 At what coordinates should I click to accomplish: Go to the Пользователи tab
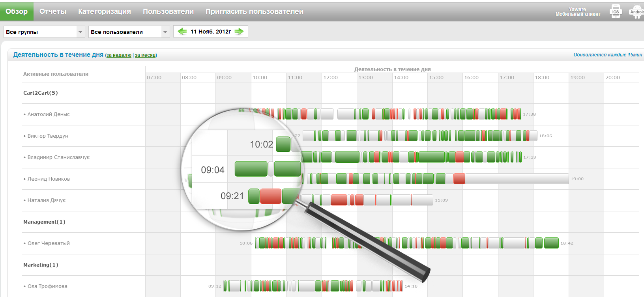point(168,11)
